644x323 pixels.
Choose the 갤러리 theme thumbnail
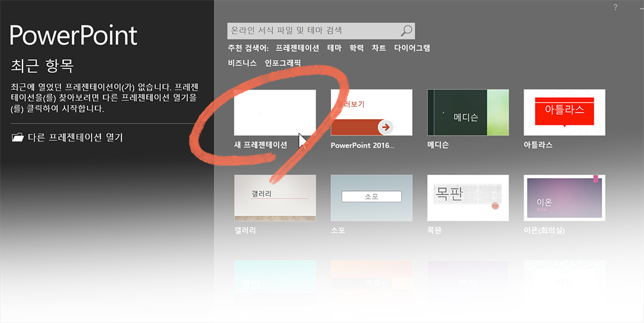tap(275, 198)
